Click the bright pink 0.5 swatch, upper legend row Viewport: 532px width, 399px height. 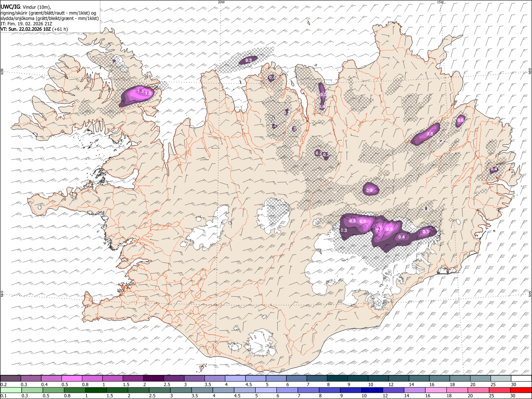click(71, 379)
